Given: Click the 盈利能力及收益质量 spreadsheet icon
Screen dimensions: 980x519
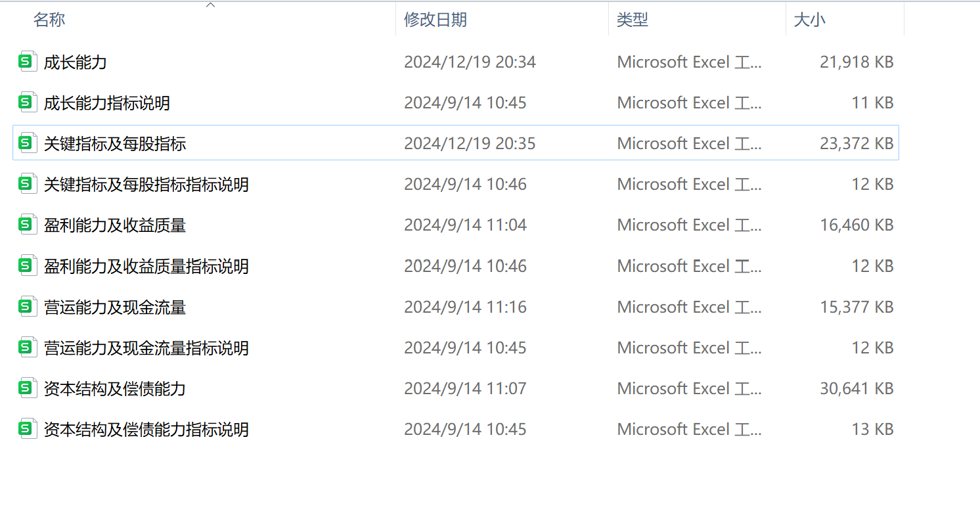Looking at the screenshot, I should click(x=27, y=225).
